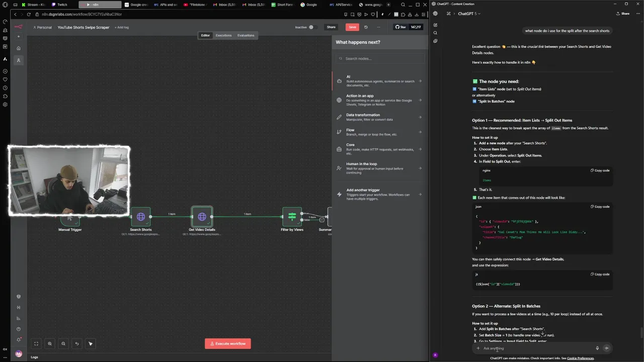
Task: Switch to the Evaluations tab
Action: click(x=246, y=35)
